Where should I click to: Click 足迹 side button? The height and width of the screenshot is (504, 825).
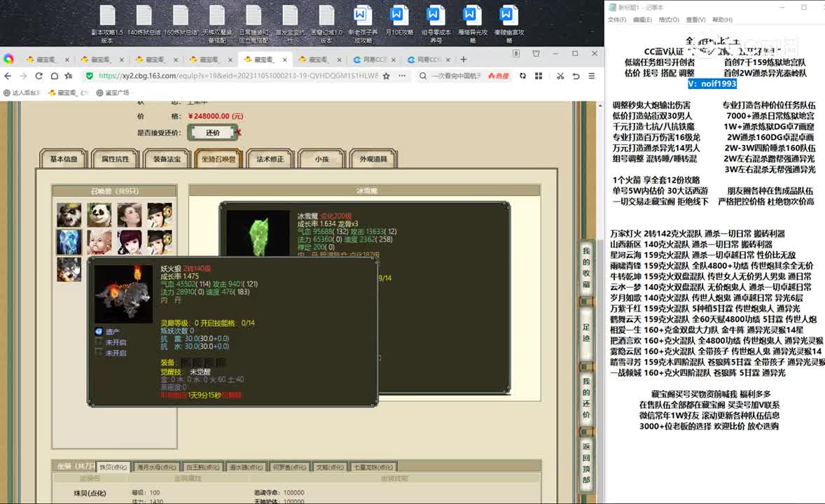[586, 332]
